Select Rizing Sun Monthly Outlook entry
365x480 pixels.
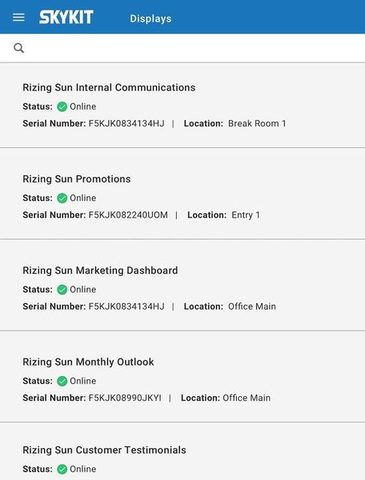coord(182,377)
